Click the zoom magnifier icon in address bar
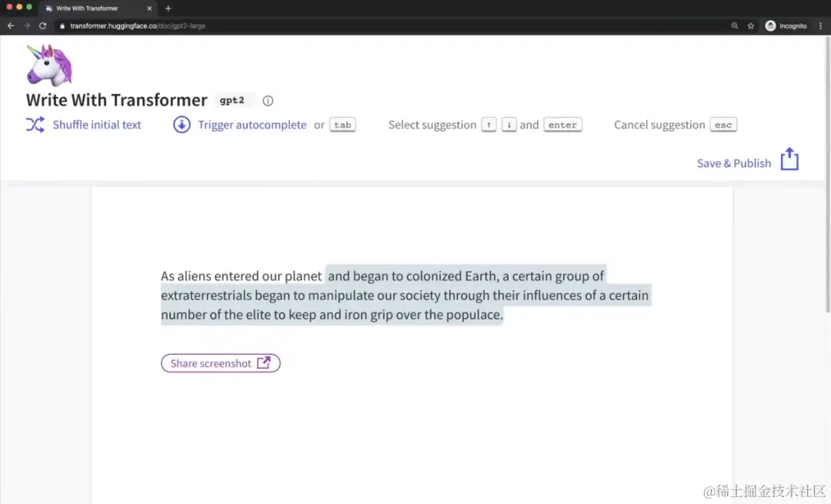Viewport: 831px width, 504px height. click(x=735, y=25)
